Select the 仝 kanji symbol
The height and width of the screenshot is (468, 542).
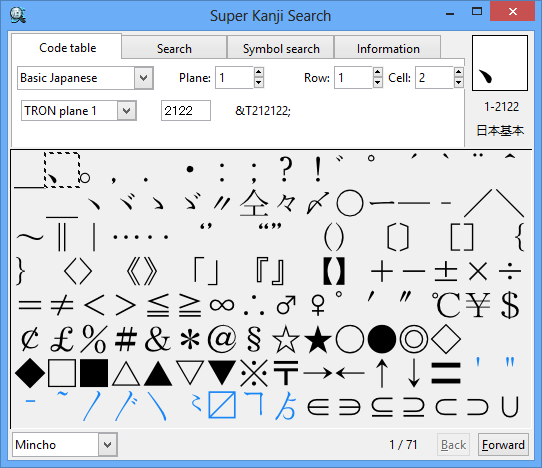tap(254, 203)
